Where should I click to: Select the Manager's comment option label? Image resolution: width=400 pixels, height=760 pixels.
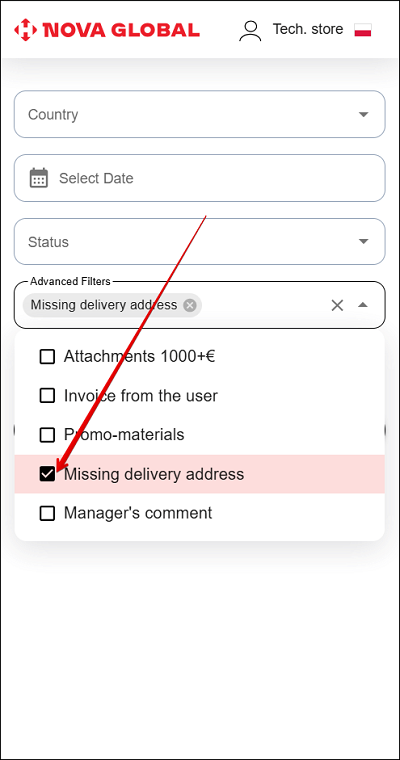pyautogui.click(x=138, y=513)
